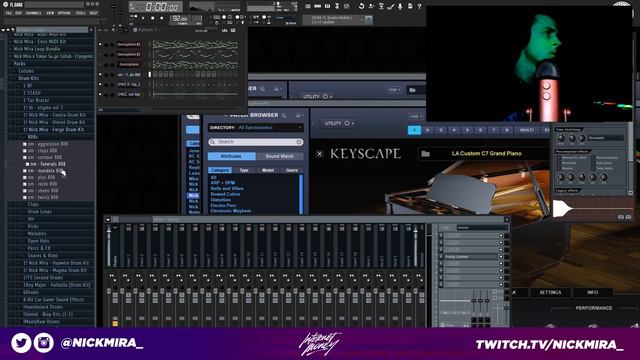Image resolution: width=640 pixels, height=360 pixels.
Task: Click the browser collapse arrow icon
Action: coord(3,30)
